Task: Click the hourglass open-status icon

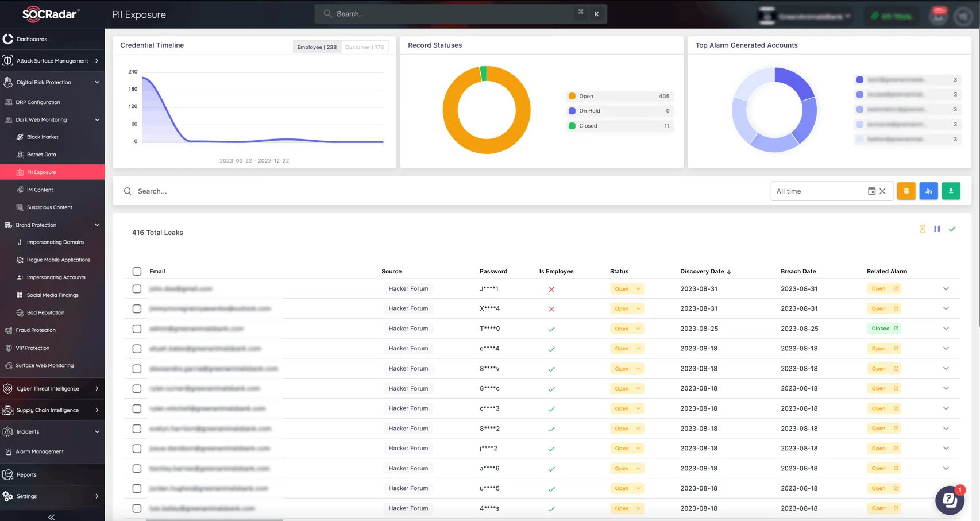Action: 923,229
